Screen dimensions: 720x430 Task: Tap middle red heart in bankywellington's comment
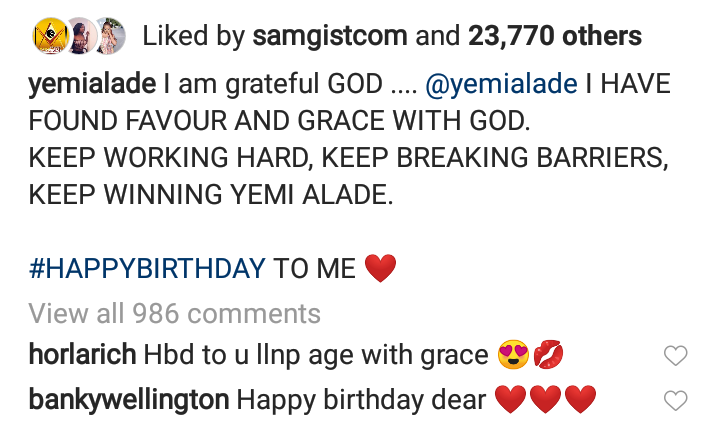[545, 401]
